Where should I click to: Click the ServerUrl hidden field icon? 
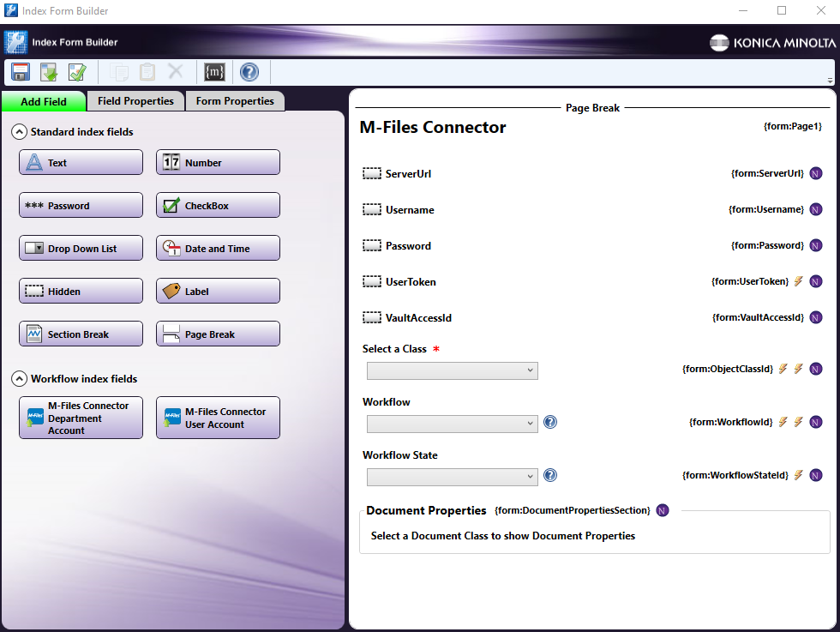point(372,174)
